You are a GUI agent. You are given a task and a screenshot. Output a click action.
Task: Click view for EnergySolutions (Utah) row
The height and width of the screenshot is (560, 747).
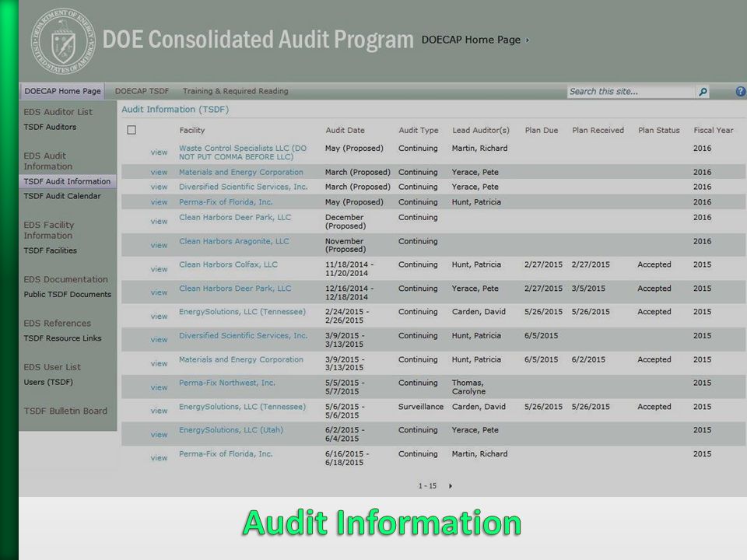click(x=159, y=434)
